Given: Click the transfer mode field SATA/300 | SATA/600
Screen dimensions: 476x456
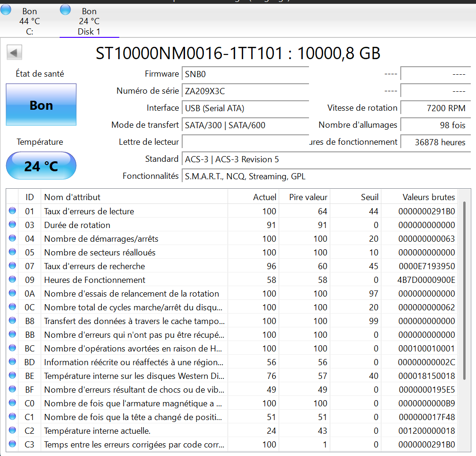Looking at the screenshot, I should 245,125.
